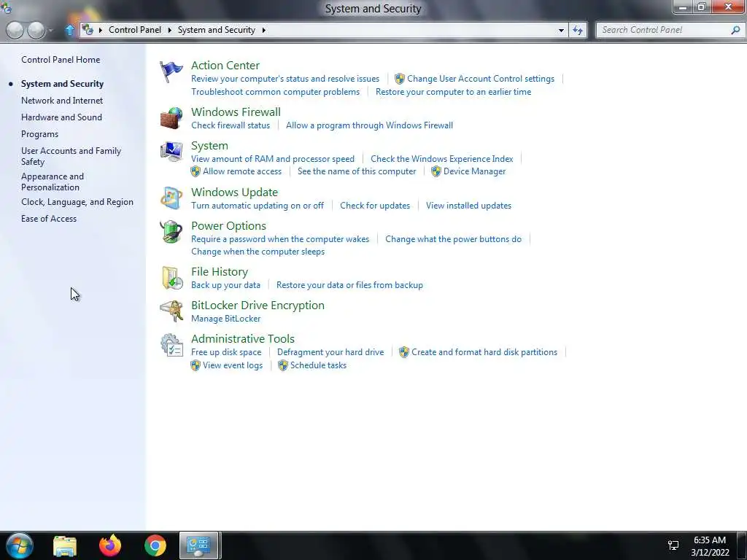Click Allow remote access
Viewport: 747px width, 560px height.
pos(242,171)
